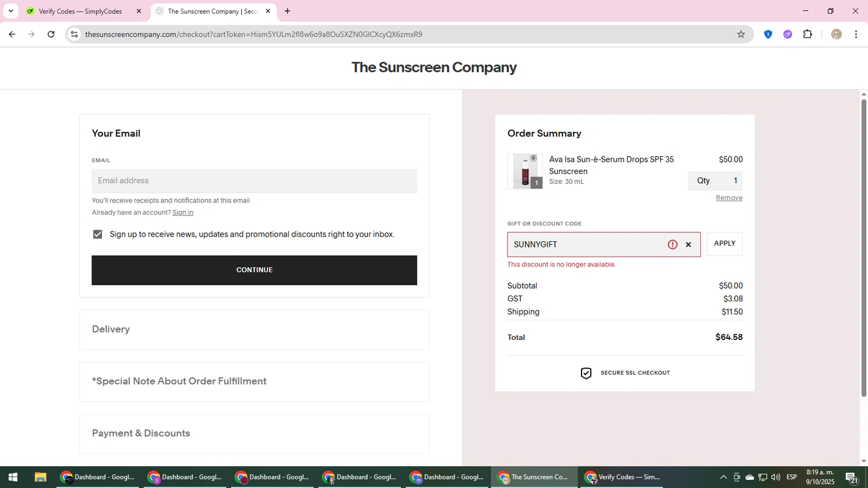The width and height of the screenshot is (868, 488).
Task: Reload the checkout page
Action: [51, 34]
